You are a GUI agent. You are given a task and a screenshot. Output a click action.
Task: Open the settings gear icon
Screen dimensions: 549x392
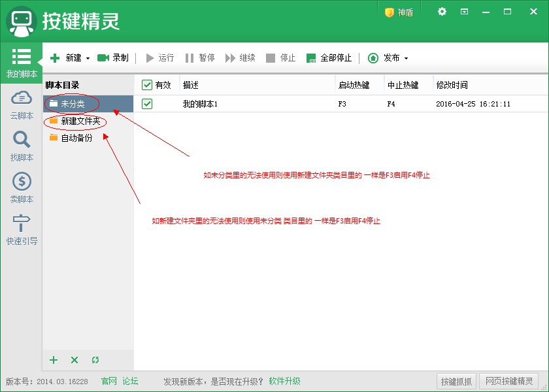[442, 12]
